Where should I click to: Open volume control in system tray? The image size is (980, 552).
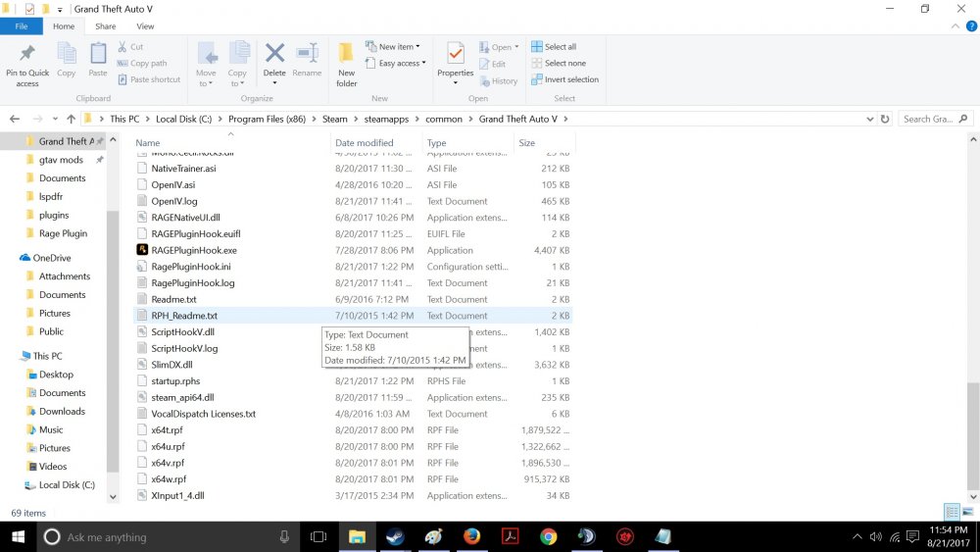point(876,537)
